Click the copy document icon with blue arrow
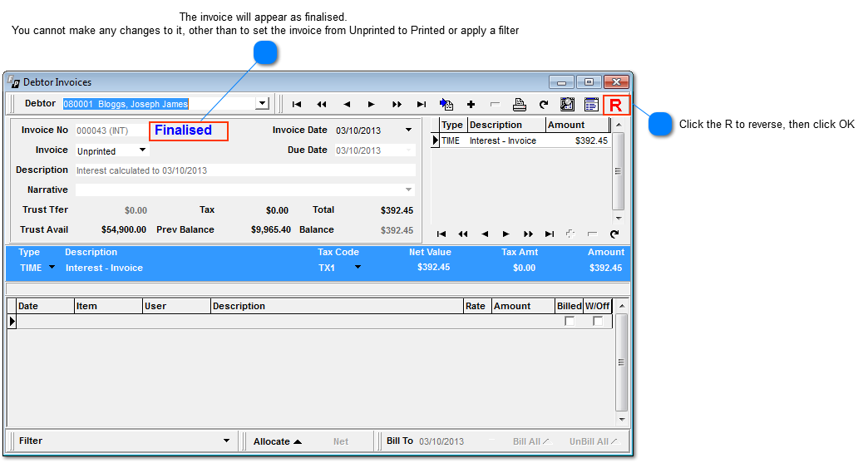Viewport: 868px width, 463px height. pyautogui.click(x=446, y=105)
